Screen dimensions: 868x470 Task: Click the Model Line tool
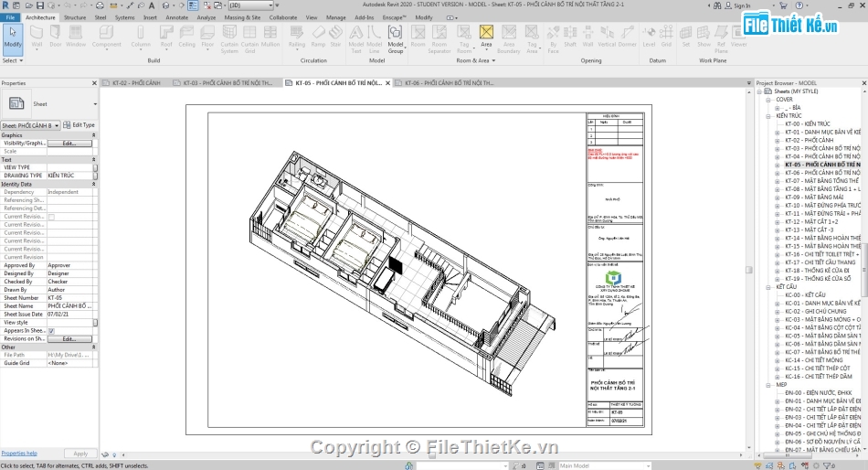(x=375, y=38)
